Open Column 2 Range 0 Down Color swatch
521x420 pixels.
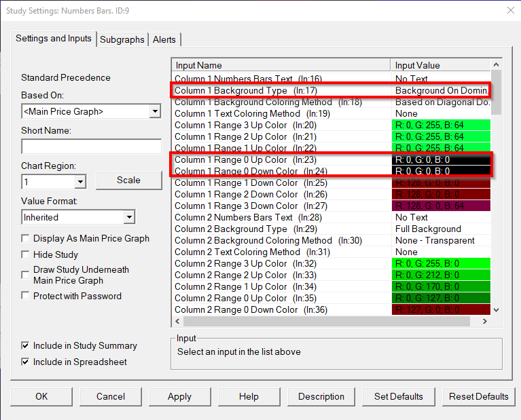tap(441, 309)
